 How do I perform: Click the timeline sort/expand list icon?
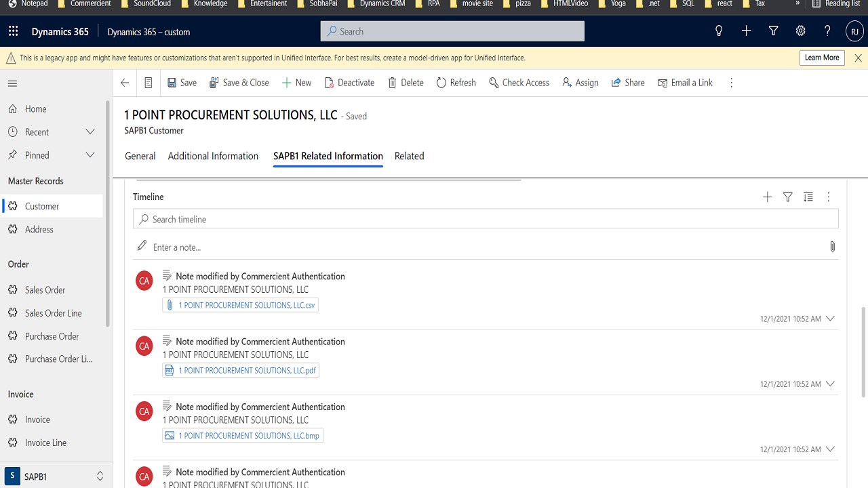(808, 197)
